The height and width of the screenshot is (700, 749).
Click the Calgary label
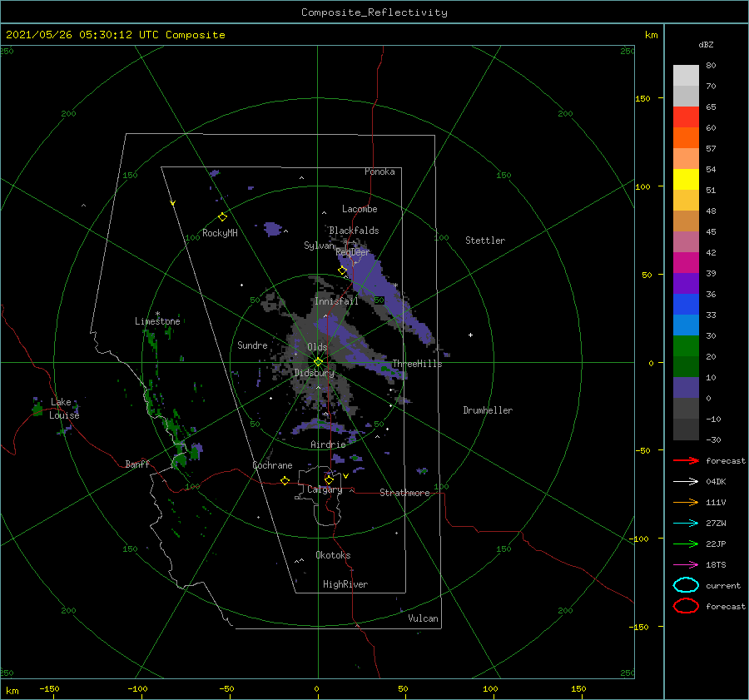(x=325, y=489)
